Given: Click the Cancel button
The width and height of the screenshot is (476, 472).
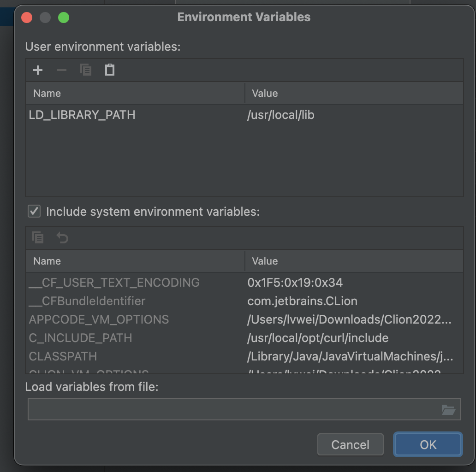Looking at the screenshot, I should point(351,444).
